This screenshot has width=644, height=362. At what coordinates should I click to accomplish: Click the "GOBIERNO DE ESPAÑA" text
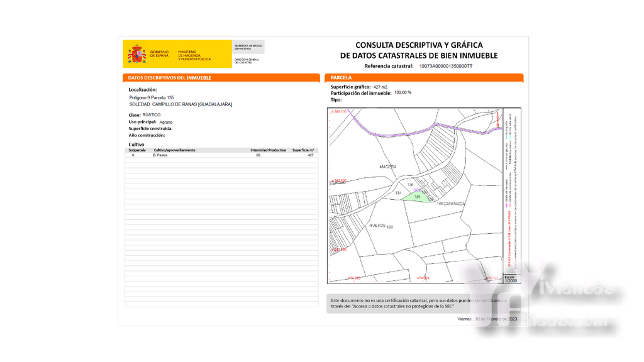(159, 54)
